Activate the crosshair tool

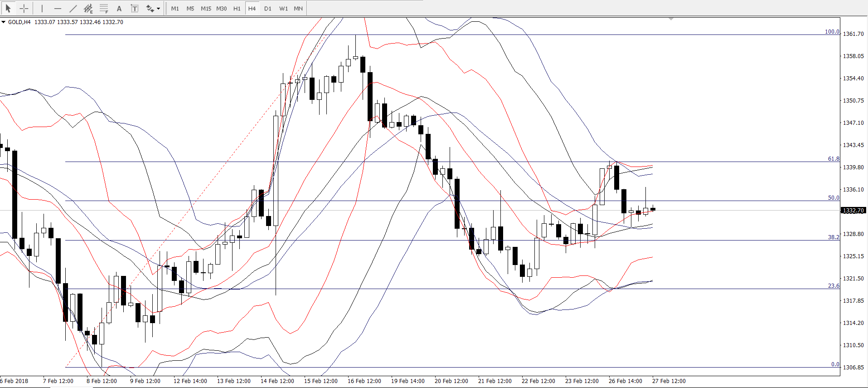coord(24,8)
